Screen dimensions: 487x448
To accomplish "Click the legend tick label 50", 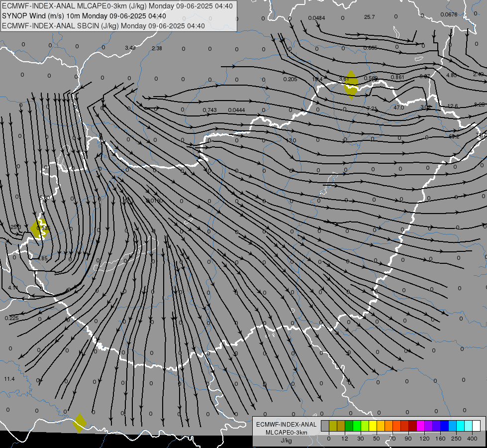I will point(377,439).
